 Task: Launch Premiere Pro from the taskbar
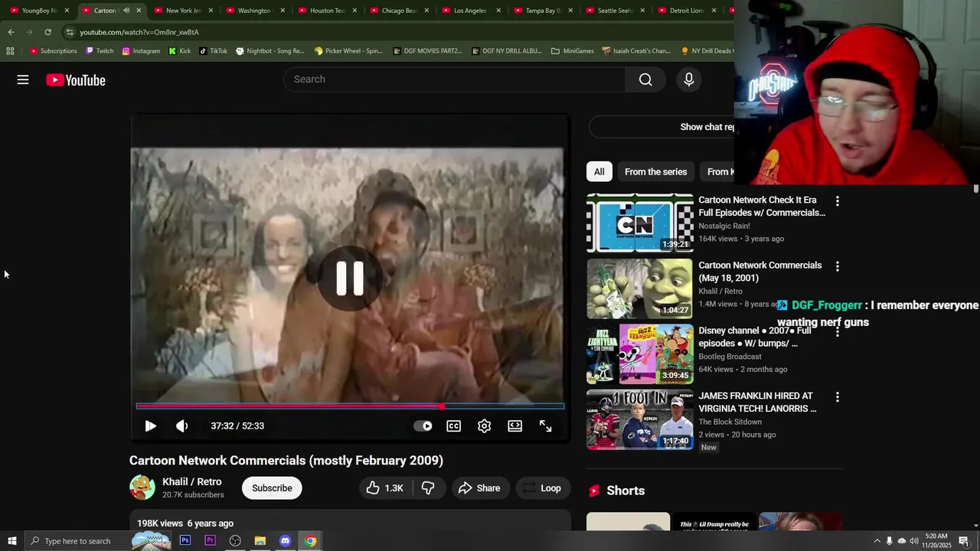(210, 541)
